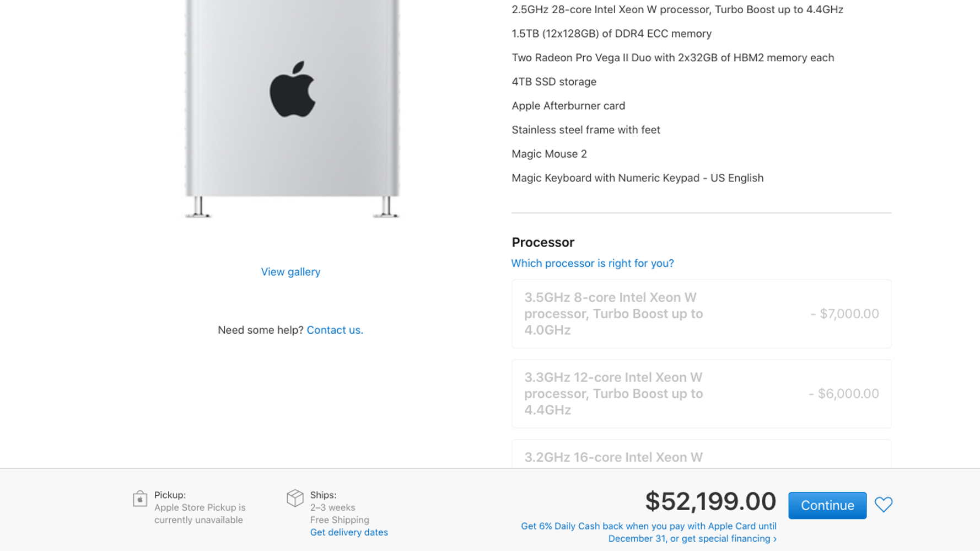Click the Apple Afterburner card spec line
This screenshot has height=551, width=980.
(x=568, y=106)
